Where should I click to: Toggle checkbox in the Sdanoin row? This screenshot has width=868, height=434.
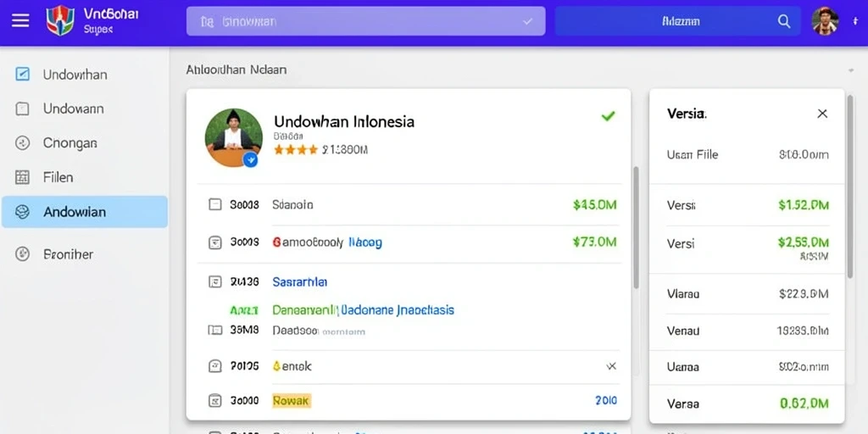(214, 204)
